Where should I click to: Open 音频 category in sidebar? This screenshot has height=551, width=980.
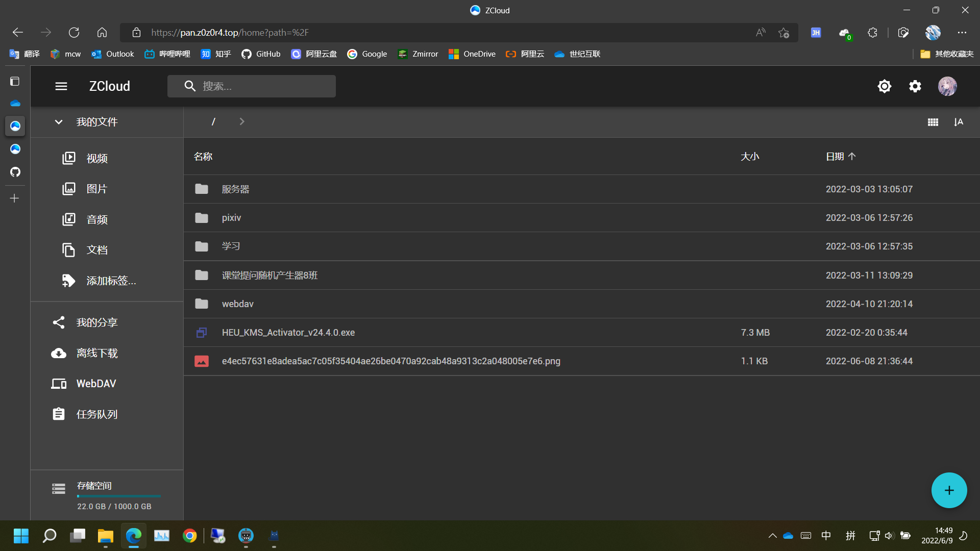(96, 220)
